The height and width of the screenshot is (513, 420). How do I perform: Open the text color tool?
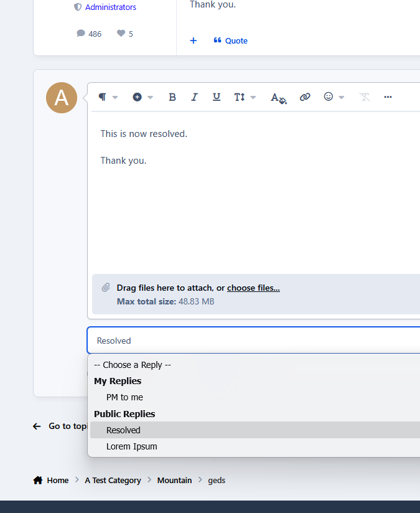coord(278,98)
